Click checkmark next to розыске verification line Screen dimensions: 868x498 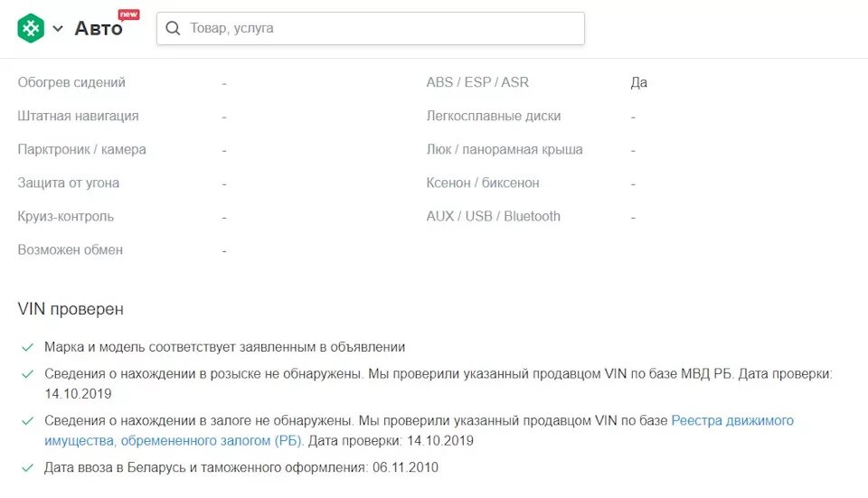28,374
